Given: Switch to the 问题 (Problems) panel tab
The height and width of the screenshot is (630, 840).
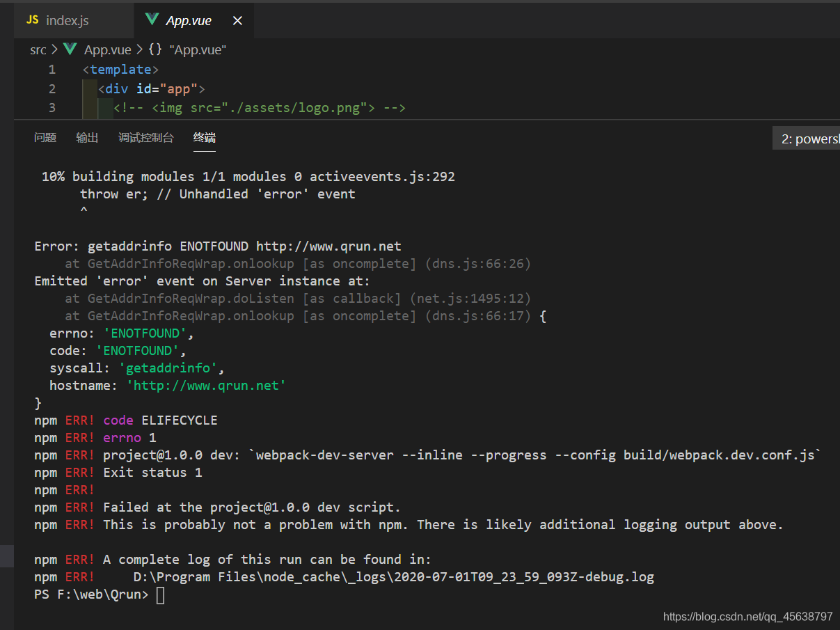Looking at the screenshot, I should click(x=45, y=138).
